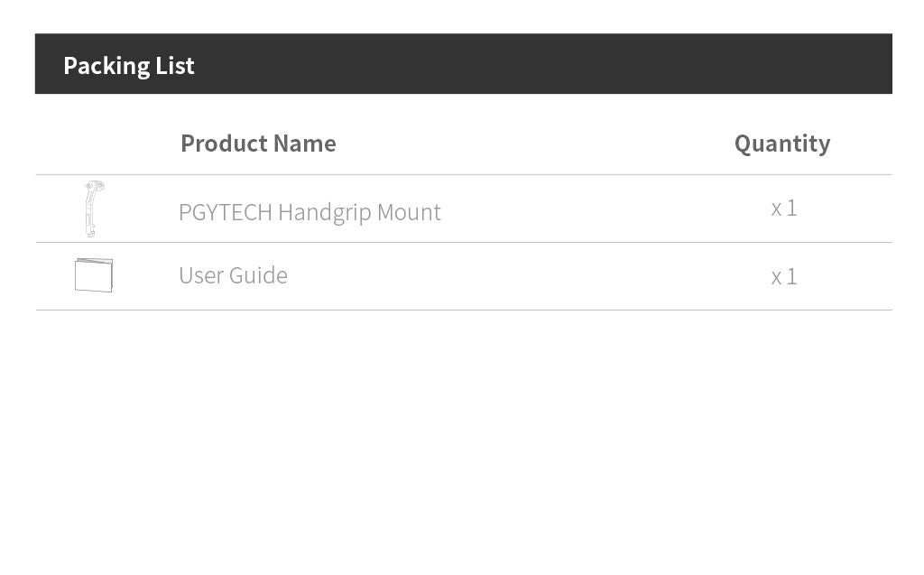Click the word PGYTECH in first row

(225, 212)
